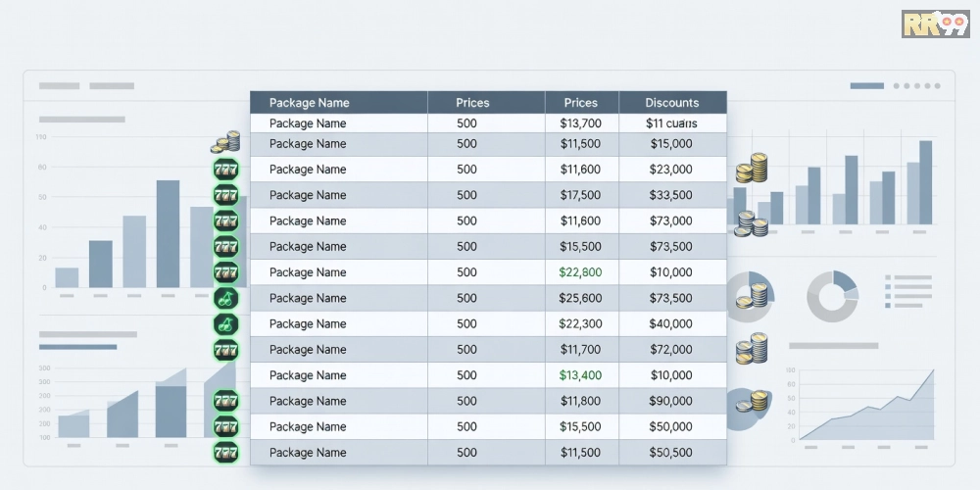Select the $25,600 price cell

click(580, 298)
